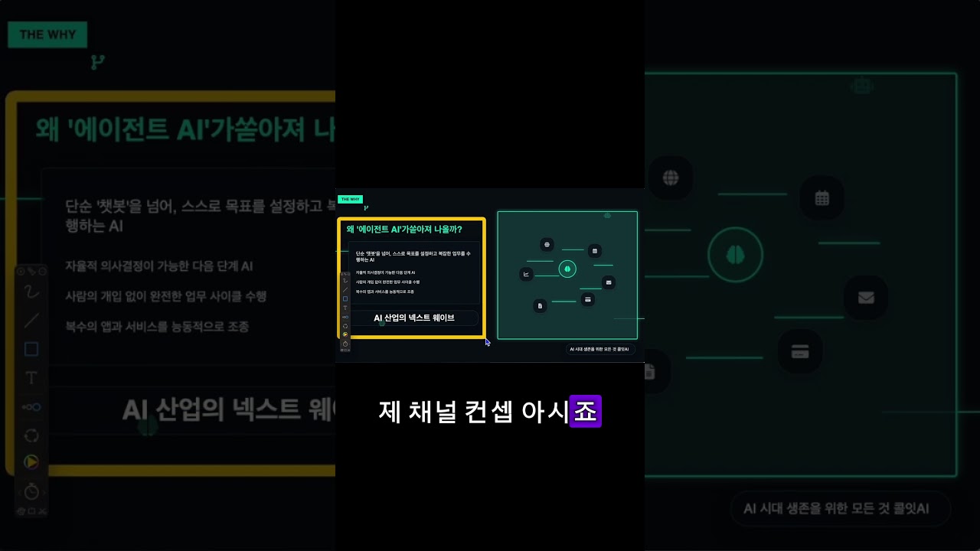980x551 pixels.
Task: Select the large diagonal line tool in the enlarged background toolbar
Action: point(31,320)
